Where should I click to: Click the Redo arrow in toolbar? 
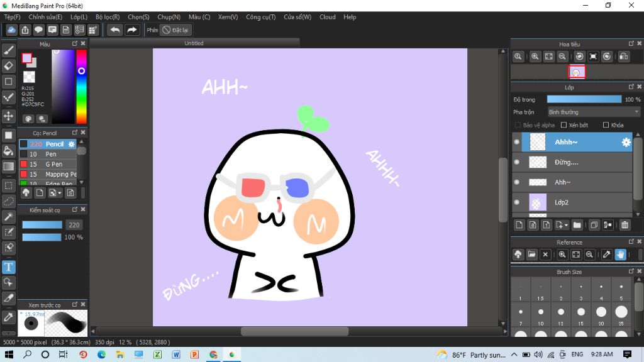coord(132,30)
